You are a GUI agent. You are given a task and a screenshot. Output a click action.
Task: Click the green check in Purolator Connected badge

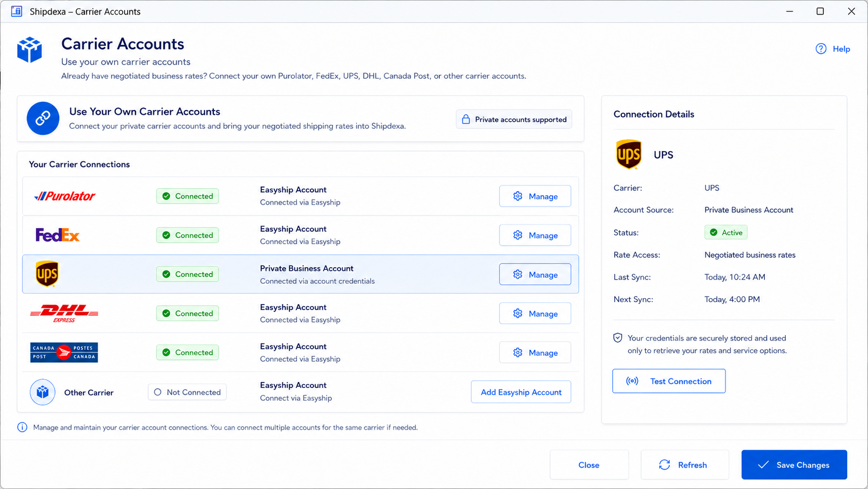(x=166, y=196)
